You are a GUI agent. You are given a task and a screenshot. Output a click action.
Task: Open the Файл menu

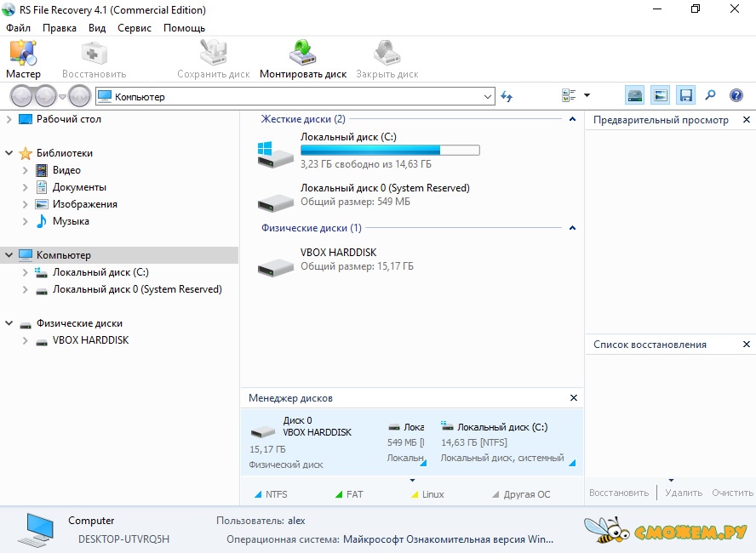[18, 28]
